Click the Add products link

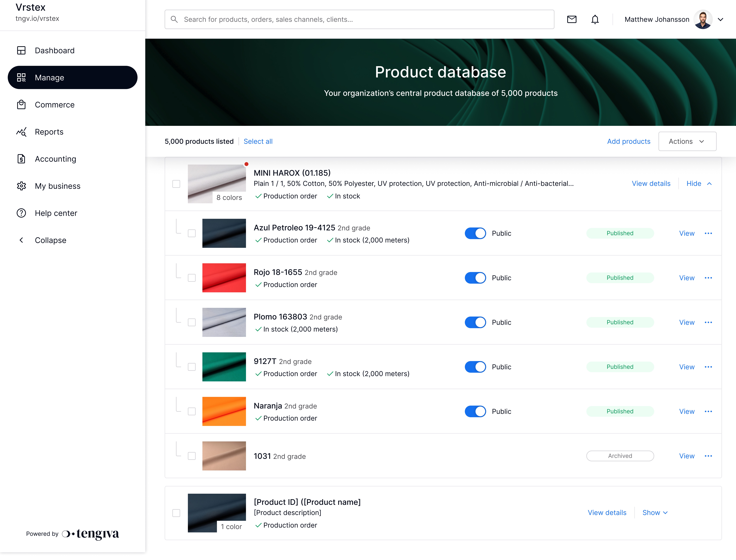(629, 141)
